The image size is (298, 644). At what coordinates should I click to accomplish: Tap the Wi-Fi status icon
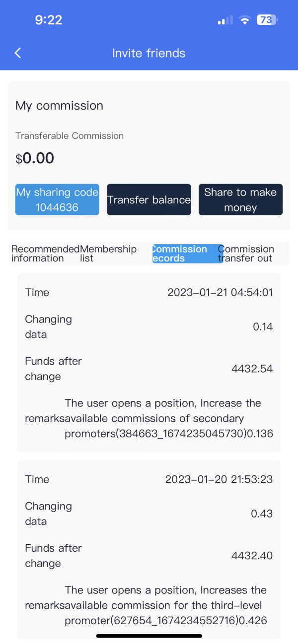244,20
